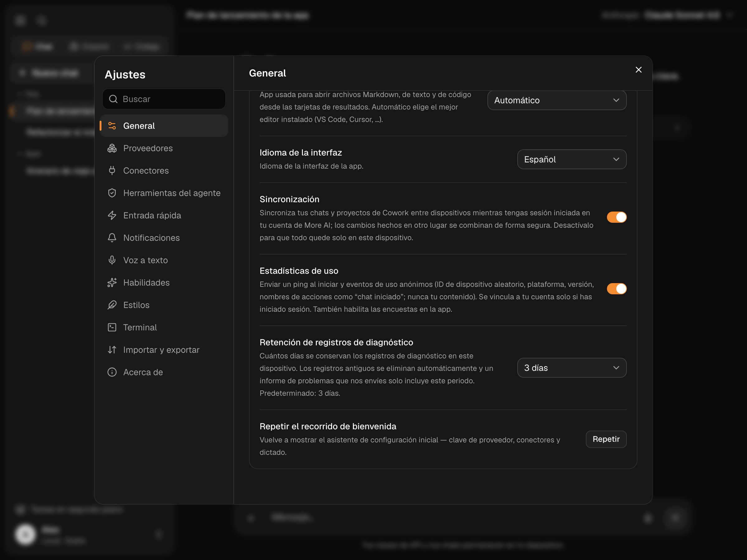Click Retención de registros de diagnóstico heading
Viewport: 747px width, 560px height.
336,342
